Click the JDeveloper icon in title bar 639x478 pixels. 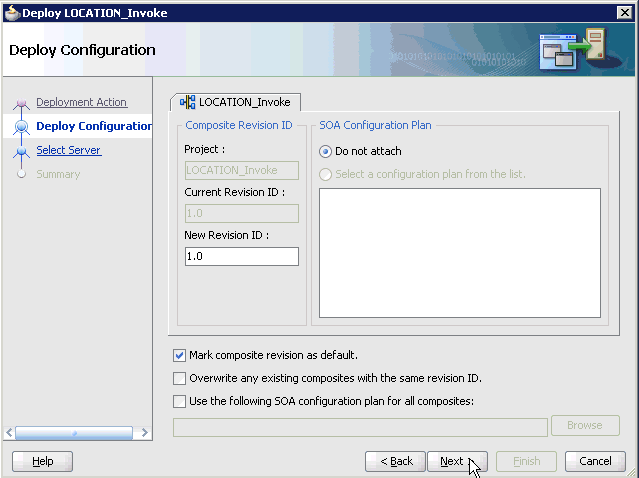click(12, 13)
